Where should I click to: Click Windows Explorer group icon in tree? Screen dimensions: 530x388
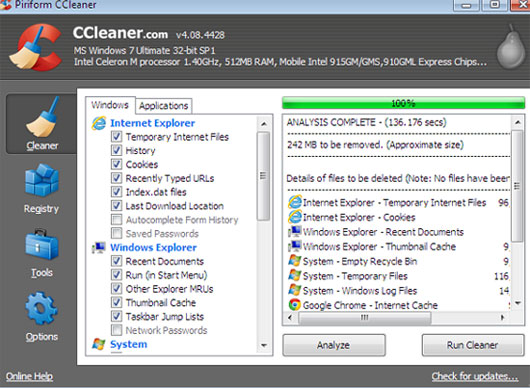point(99,248)
